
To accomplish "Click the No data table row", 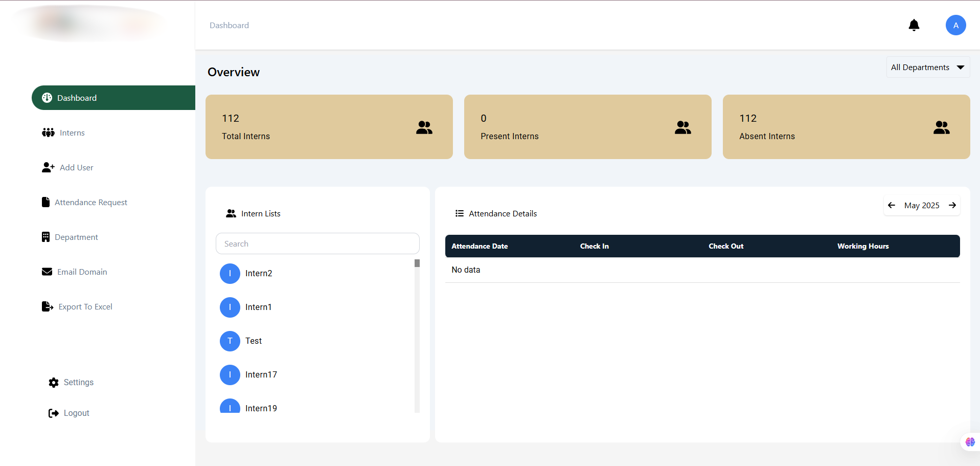I will 702,270.
